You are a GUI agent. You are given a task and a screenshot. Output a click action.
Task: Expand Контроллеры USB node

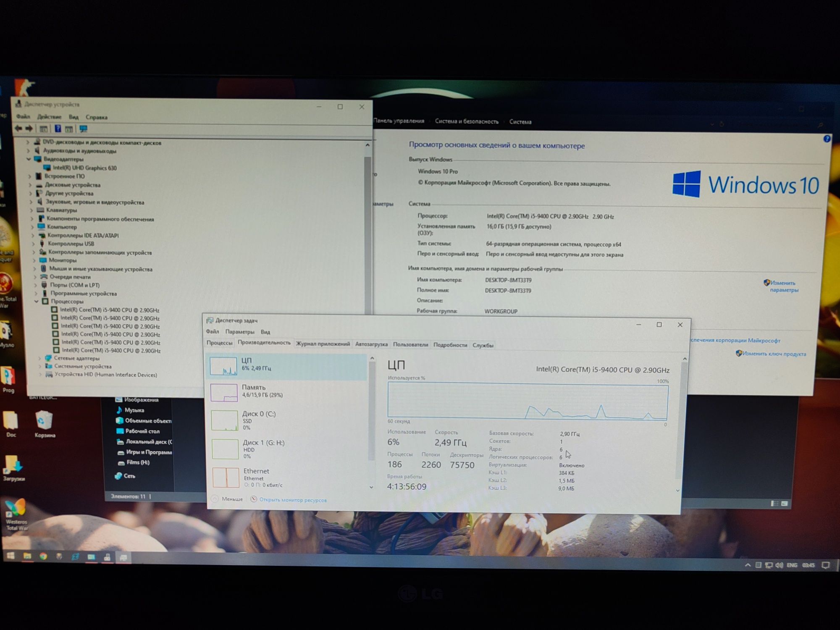click(x=33, y=244)
